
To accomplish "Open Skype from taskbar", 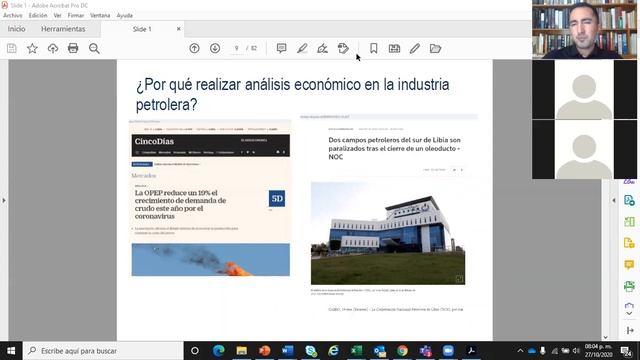I will point(311,351).
